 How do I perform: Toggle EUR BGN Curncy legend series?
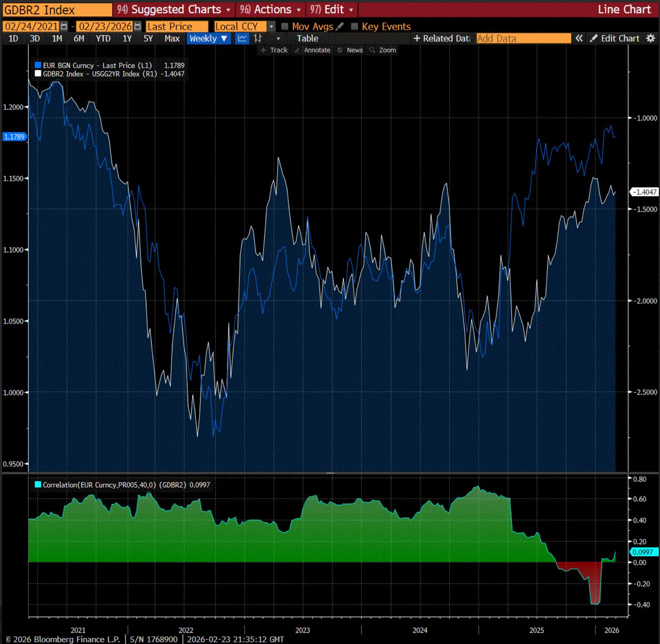tap(38, 65)
